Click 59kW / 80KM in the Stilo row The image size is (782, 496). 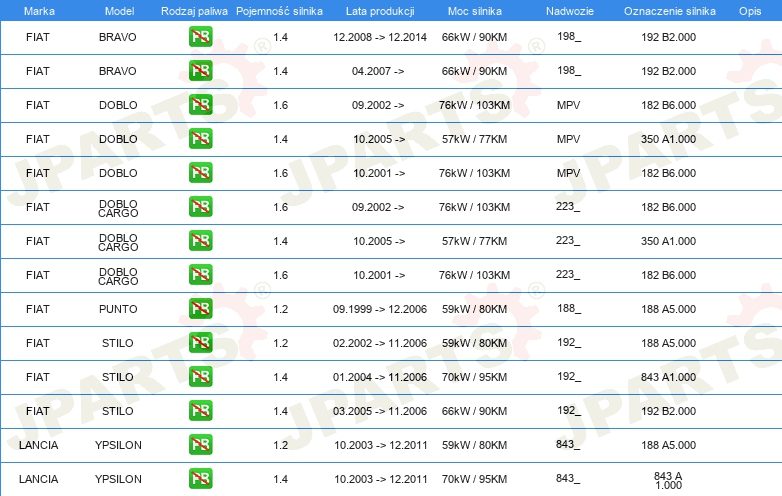(x=474, y=343)
